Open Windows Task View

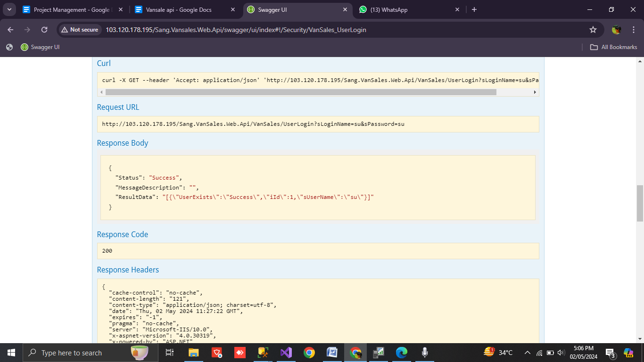tap(169, 353)
